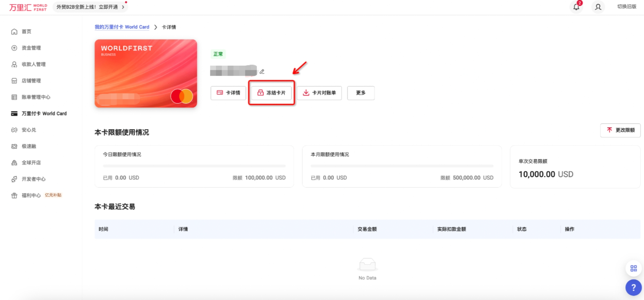The height and width of the screenshot is (300, 644).
Task: Go back to 我的万里付卡 World Card breadcrumb
Action: (122, 27)
